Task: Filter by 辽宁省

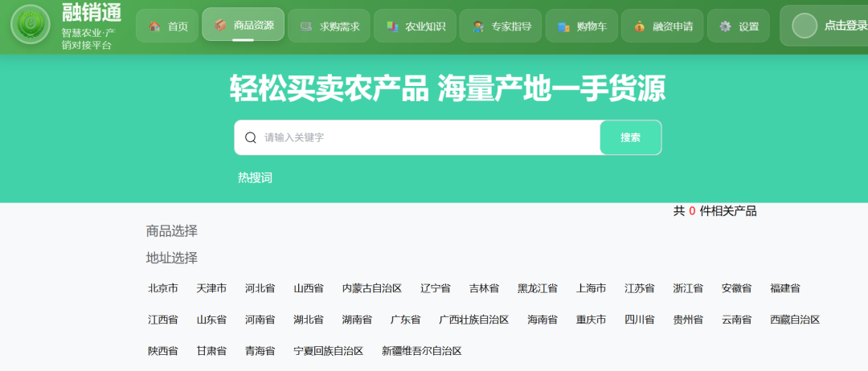Action: click(435, 288)
